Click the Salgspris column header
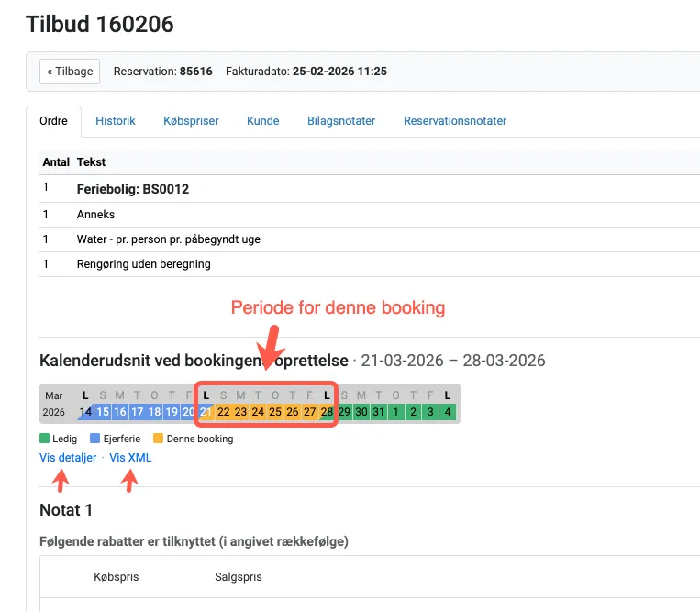Image resolution: width=700 pixels, height=612 pixels. pyautogui.click(x=239, y=577)
